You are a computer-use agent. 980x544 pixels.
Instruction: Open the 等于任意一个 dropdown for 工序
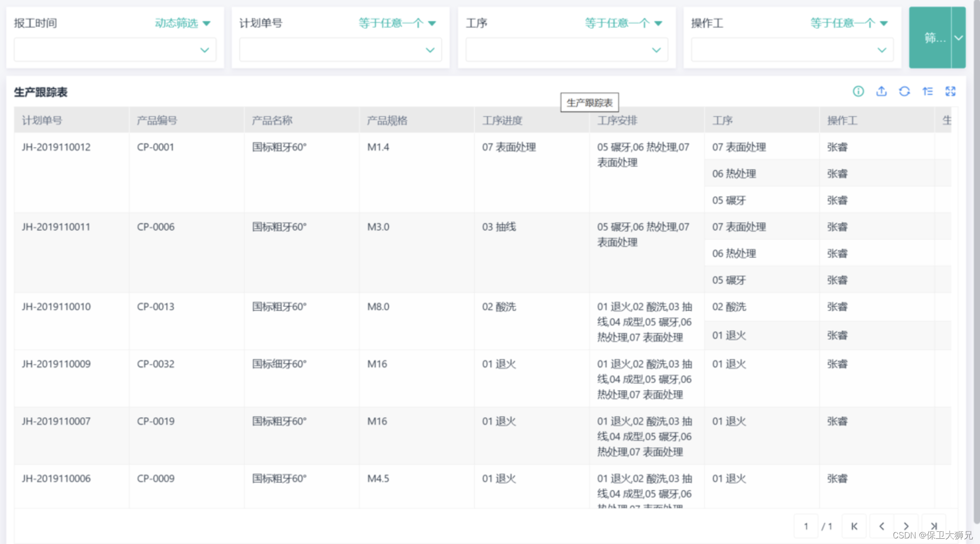pyautogui.click(x=623, y=23)
